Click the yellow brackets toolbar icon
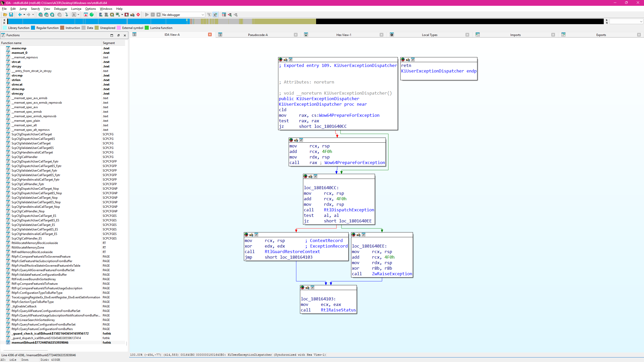This screenshot has width=644, height=362. tap(112, 15)
